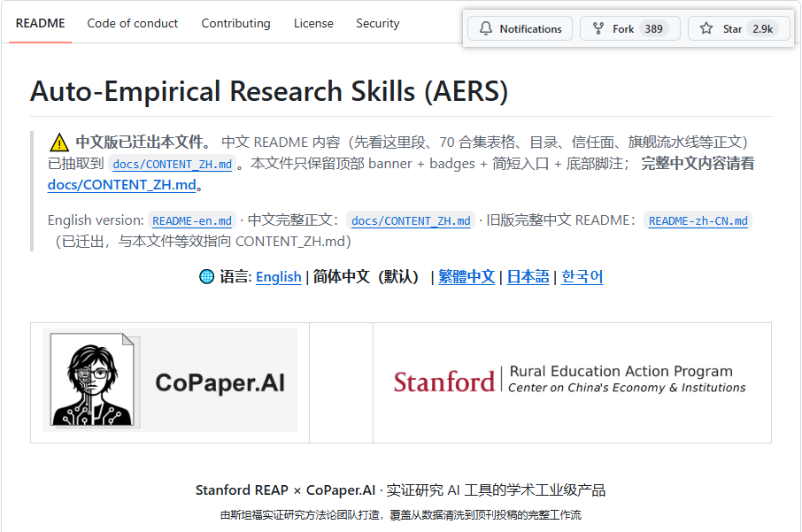This screenshot has height=532, width=802.
Task: Open first docs/CONTENT_ZH.md code link
Action: pos(173,165)
